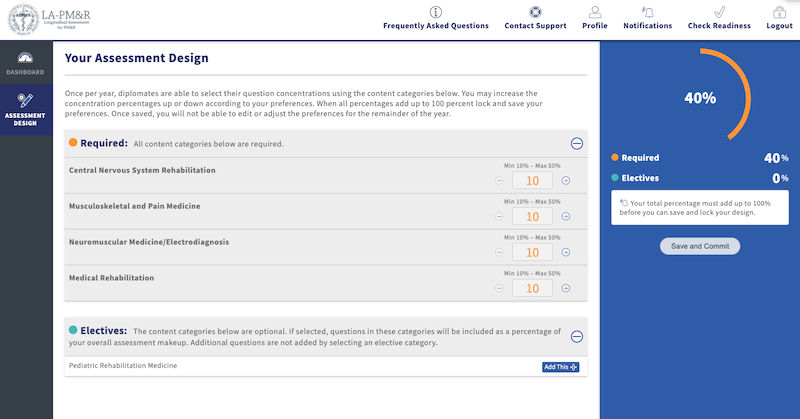Screen dimensions: 800x419
Task: Increase Neuromuscular Medicine/Electrodiagnosis percentage
Action: [566, 252]
